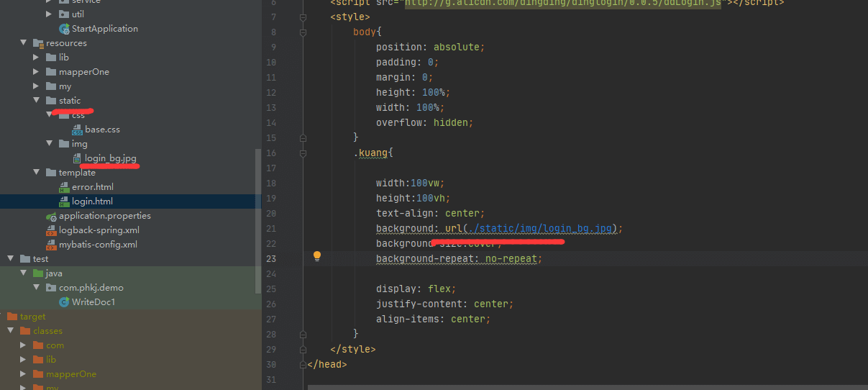Click the WriteDoc1 class icon
The height and width of the screenshot is (390, 868).
click(x=64, y=302)
